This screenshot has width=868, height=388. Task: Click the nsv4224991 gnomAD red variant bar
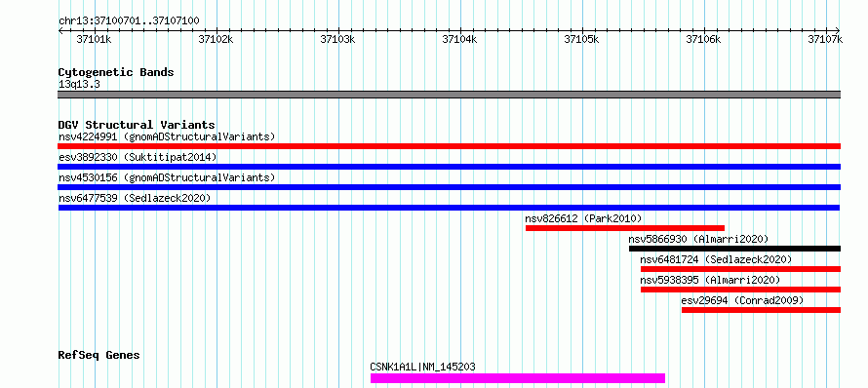449,146
